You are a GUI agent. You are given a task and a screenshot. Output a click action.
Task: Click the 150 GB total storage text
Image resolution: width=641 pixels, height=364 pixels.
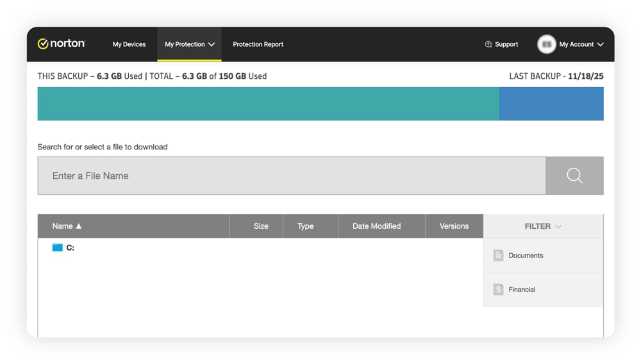click(x=232, y=76)
